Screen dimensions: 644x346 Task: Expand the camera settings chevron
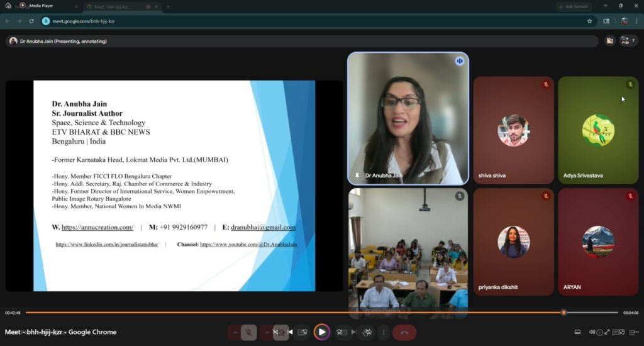pyautogui.click(x=266, y=332)
